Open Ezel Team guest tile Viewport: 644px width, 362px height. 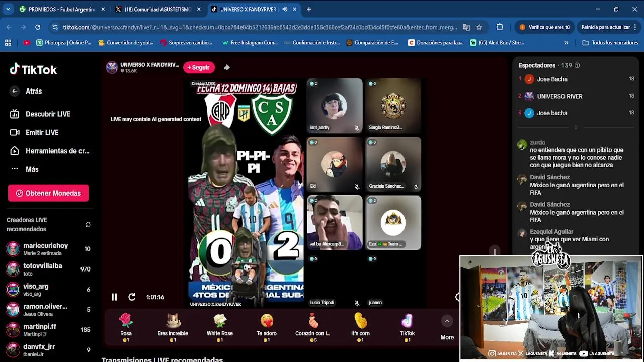[x=393, y=222]
